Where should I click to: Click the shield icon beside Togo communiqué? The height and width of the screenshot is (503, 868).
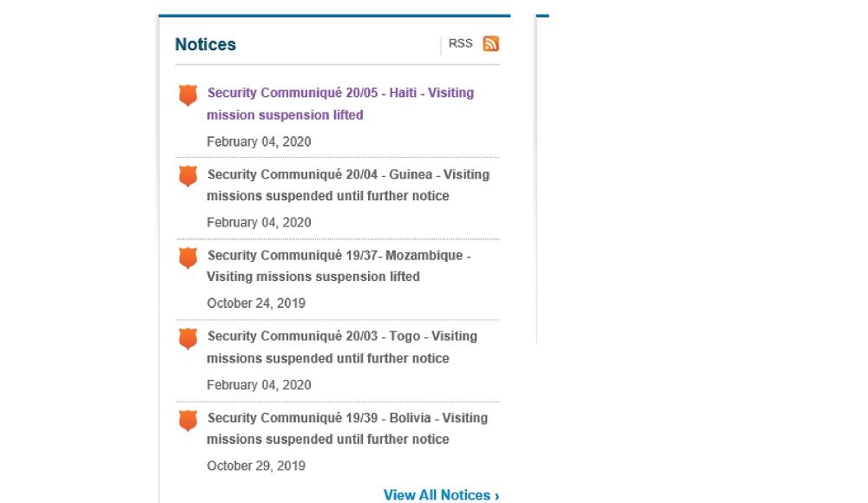click(x=188, y=338)
